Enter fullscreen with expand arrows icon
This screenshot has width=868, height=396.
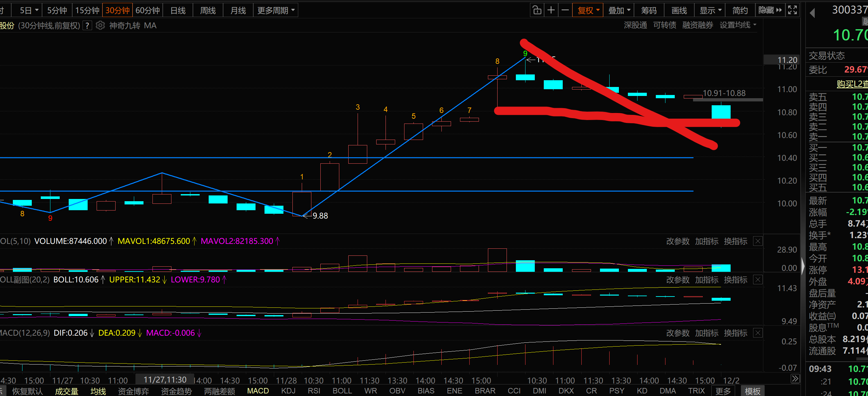(x=793, y=10)
